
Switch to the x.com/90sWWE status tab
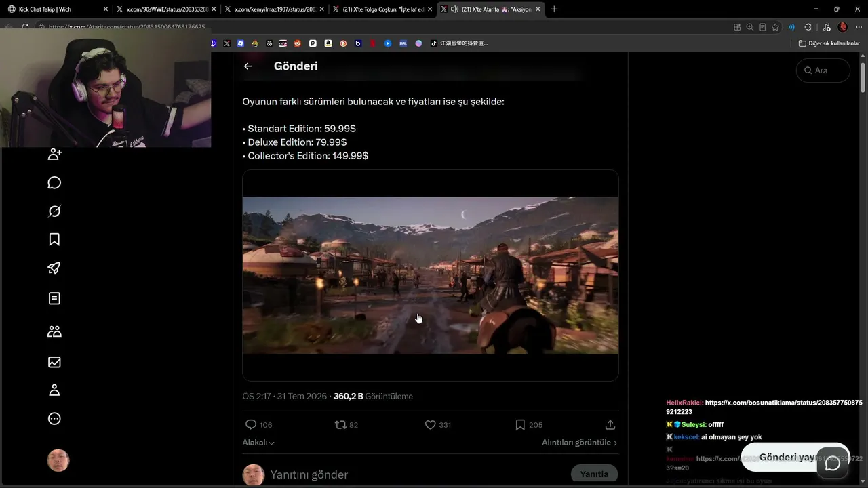coord(165,9)
